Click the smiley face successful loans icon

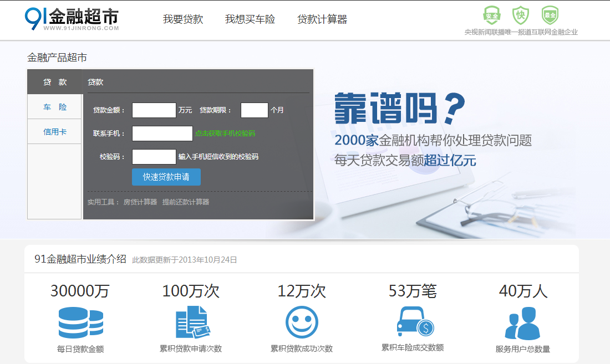302,322
